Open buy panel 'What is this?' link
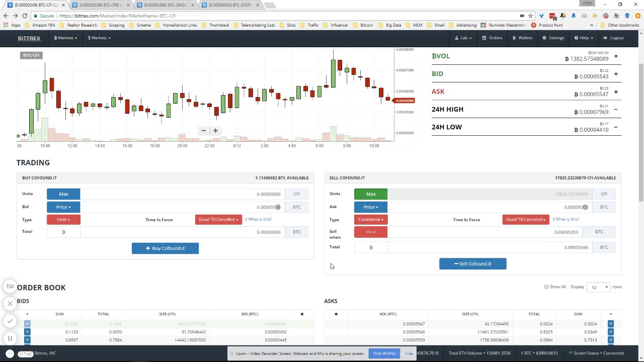 pos(259,219)
